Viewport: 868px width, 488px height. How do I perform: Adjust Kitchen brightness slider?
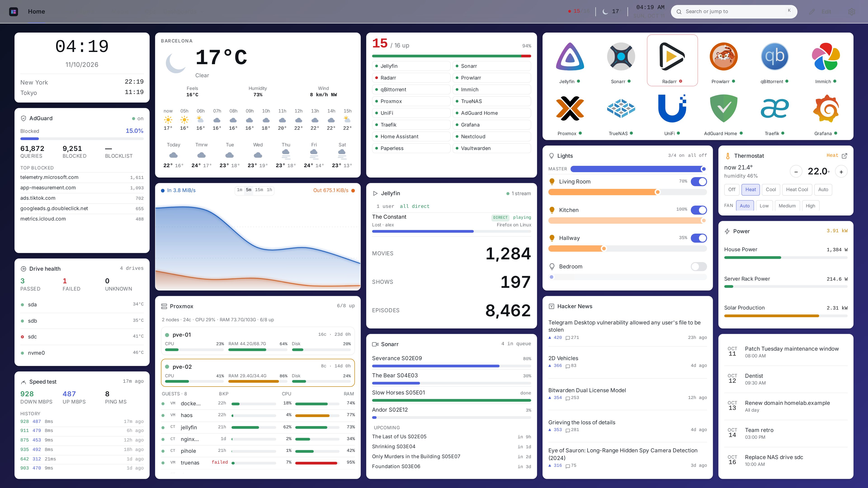[627, 220]
